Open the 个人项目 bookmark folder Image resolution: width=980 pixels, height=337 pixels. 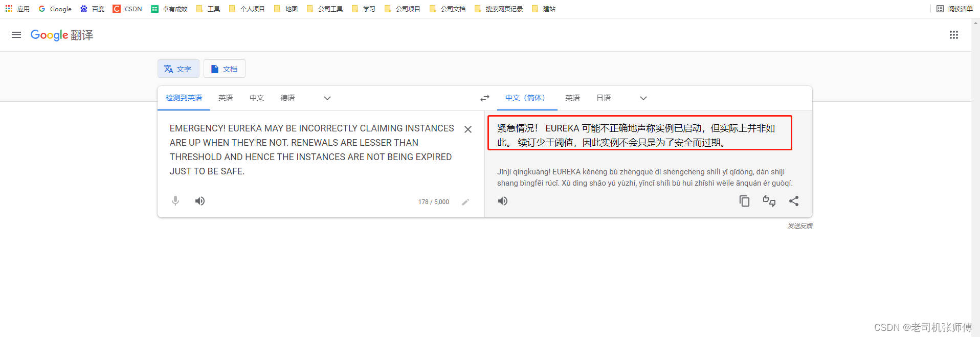click(247, 9)
